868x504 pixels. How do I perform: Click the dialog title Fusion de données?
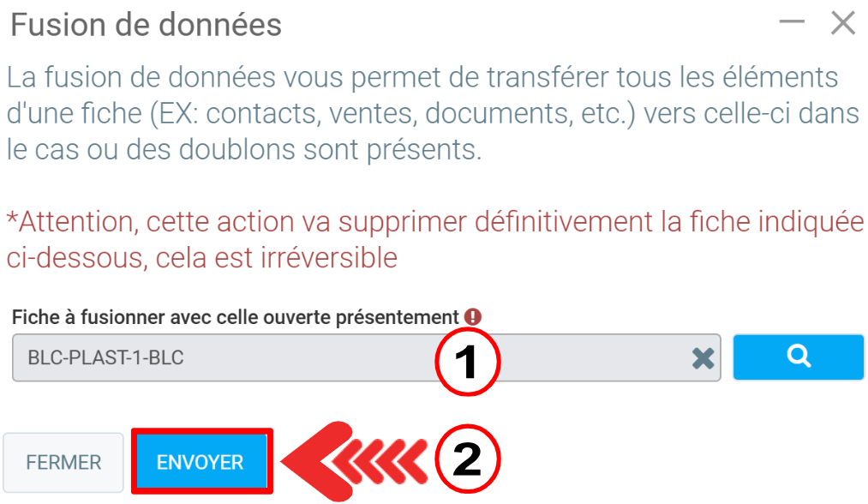pyautogui.click(x=146, y=26)
